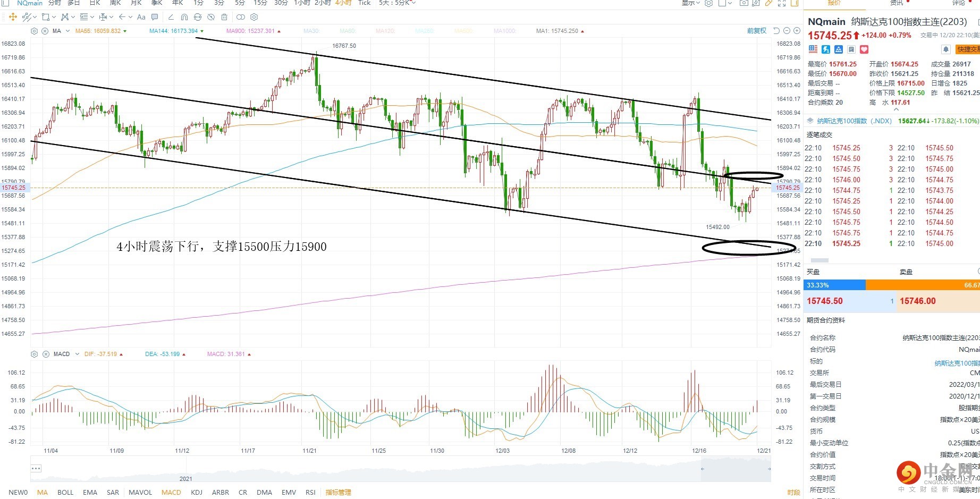
Task: Select the BOLL indicator tab
Action: pos(65,493)
